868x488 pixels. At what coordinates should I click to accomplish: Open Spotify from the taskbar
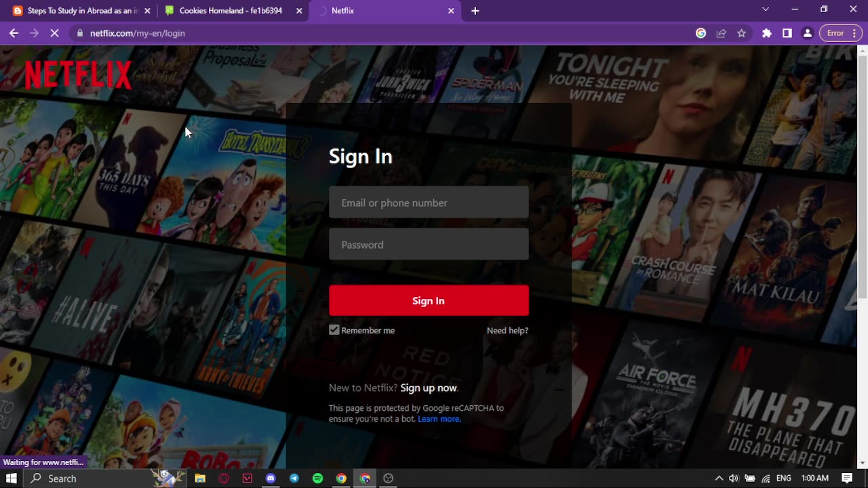(317, 479)
